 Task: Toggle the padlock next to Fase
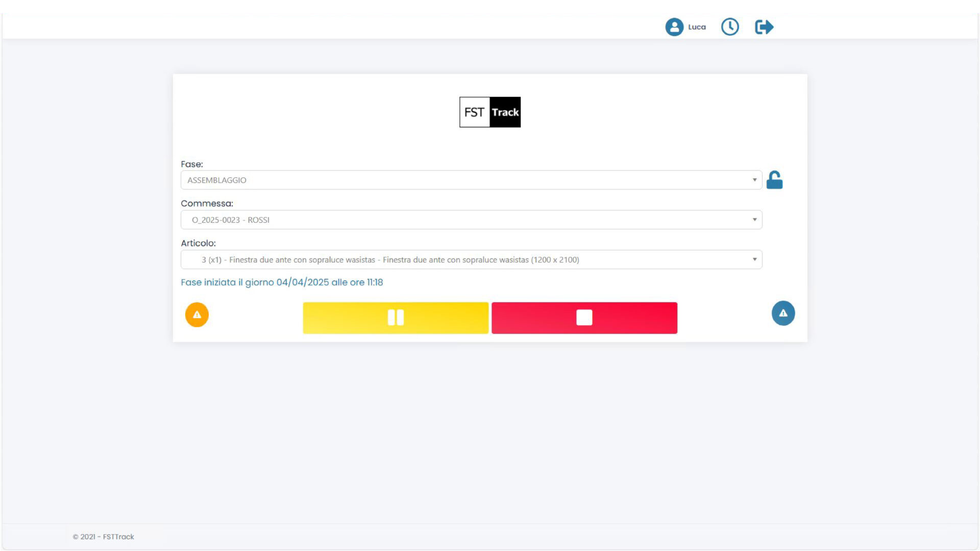click(x=774, y=180)
